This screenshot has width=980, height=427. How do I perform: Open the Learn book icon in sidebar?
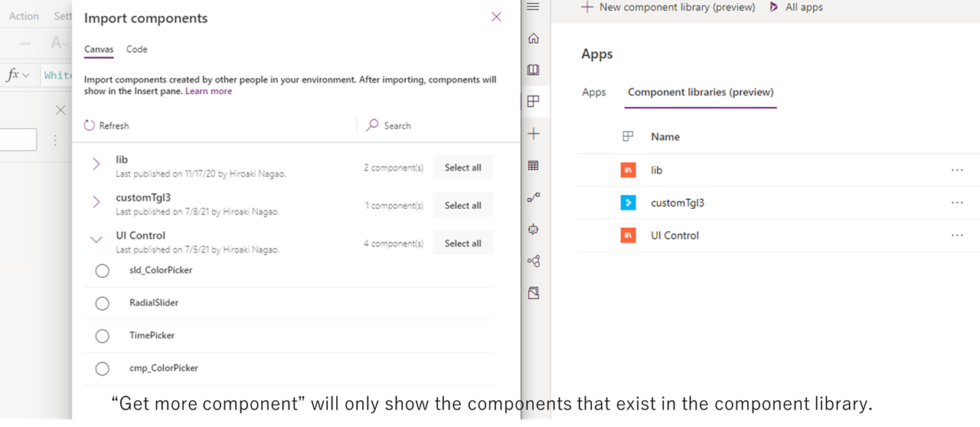[x=534, y=70]
